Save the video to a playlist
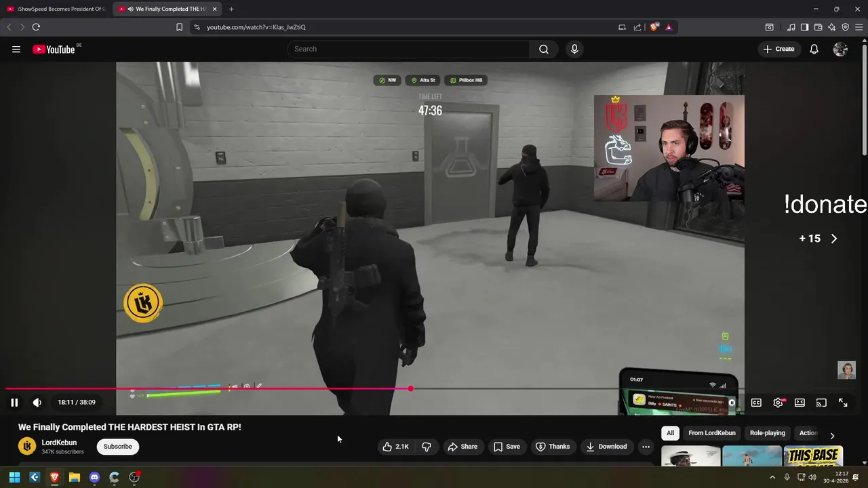This screenshot has height=488, width=868. click(507, 447)
